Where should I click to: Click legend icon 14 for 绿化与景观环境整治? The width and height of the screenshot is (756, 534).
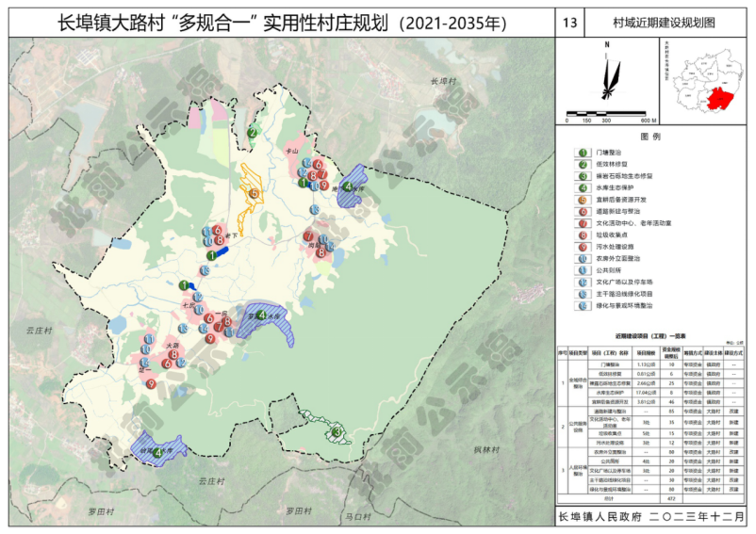(584, 304)
